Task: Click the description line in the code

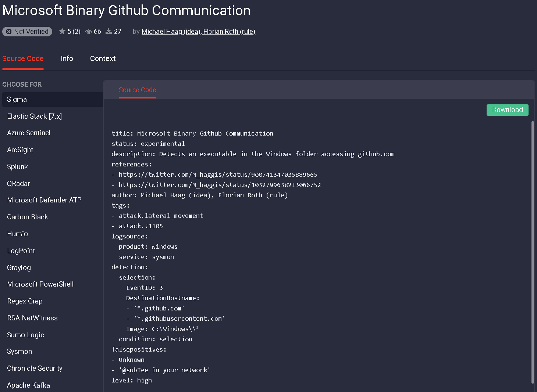Action: tap(253, 154)
